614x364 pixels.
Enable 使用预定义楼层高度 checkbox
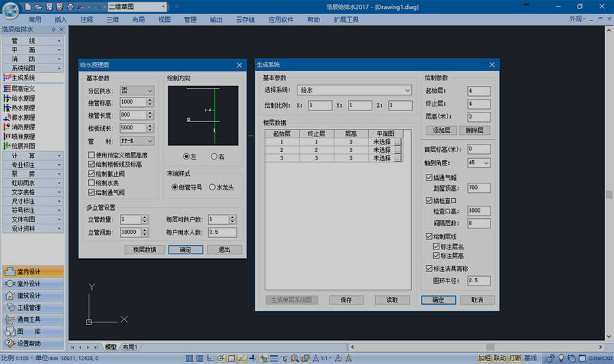(x=91, y=156)
